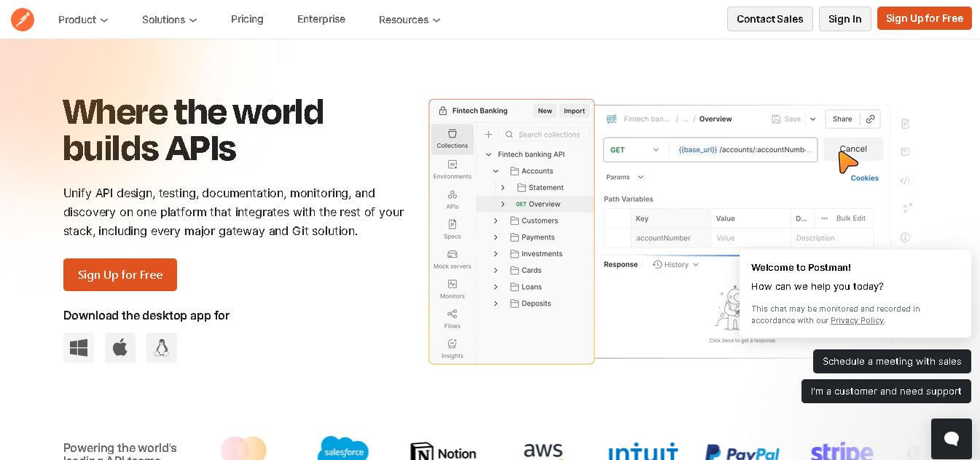Expand the Product dropdown menu
The height and width of the screenshot is (460, 980).
83,20
